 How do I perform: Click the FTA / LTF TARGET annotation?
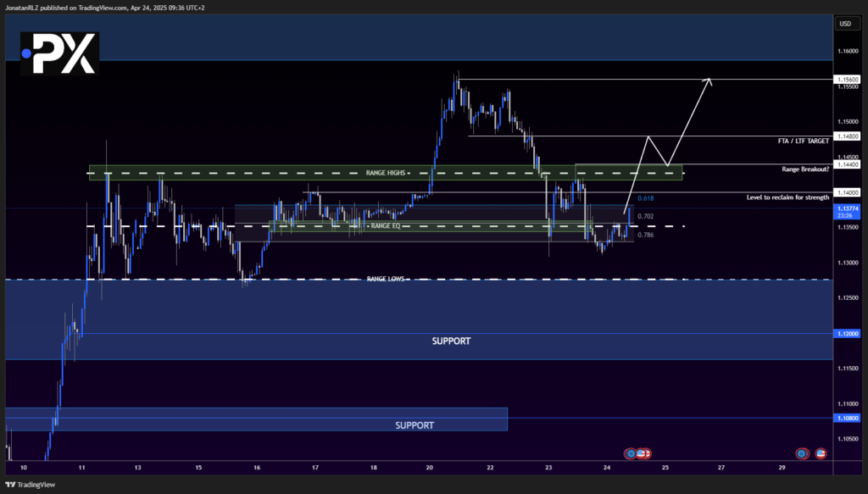click(801, 142)
